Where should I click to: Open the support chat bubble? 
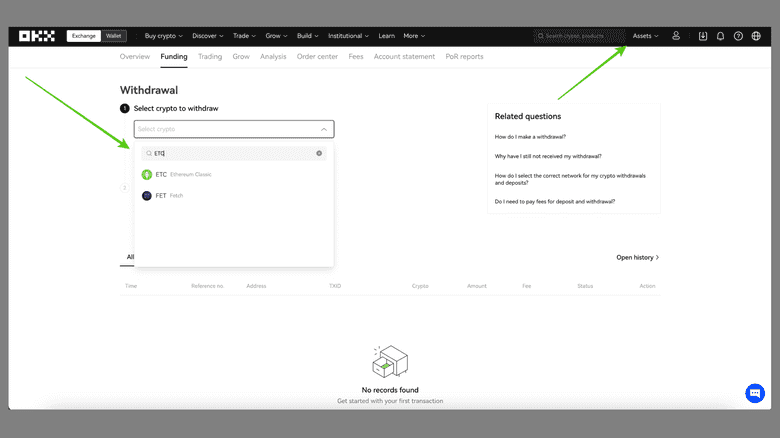click(755, 393)
